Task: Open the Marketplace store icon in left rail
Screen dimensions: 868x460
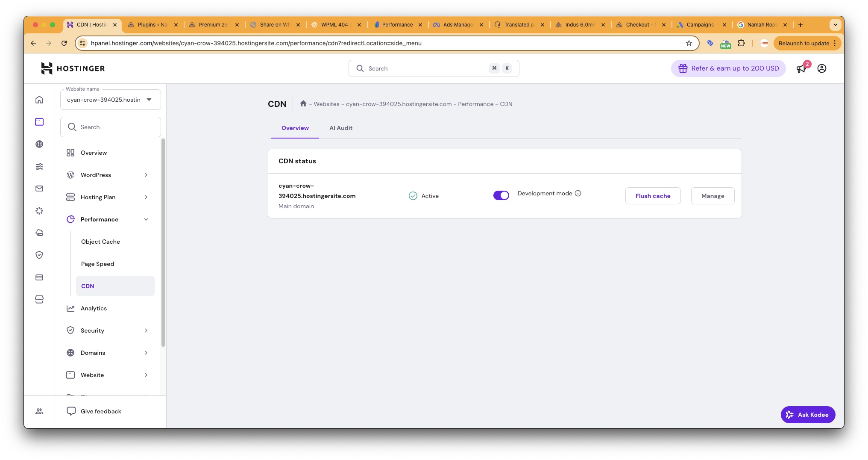Action: click(x=39, y=300)
